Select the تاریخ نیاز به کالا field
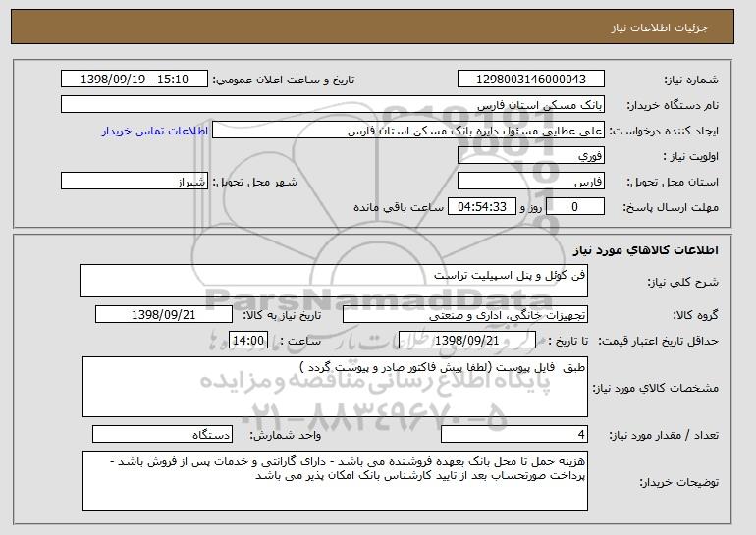Screen dimensions: 756x535 164,315
